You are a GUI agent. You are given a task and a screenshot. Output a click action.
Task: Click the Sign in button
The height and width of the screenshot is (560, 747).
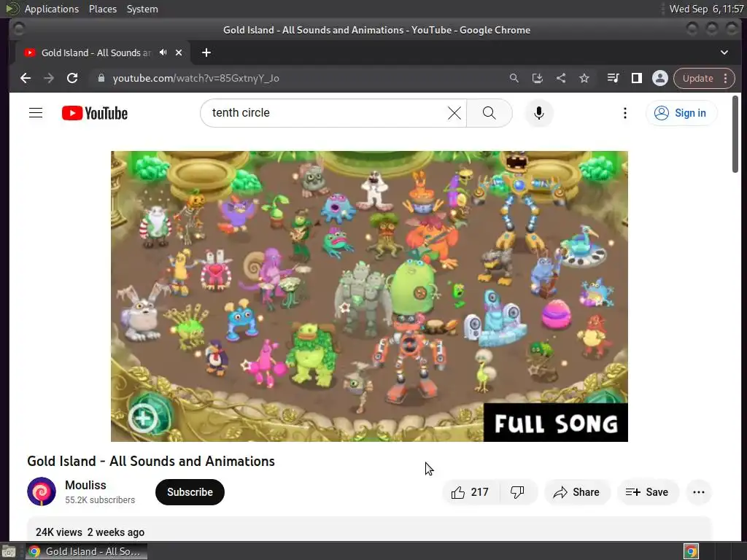click(x=681, y=113)
